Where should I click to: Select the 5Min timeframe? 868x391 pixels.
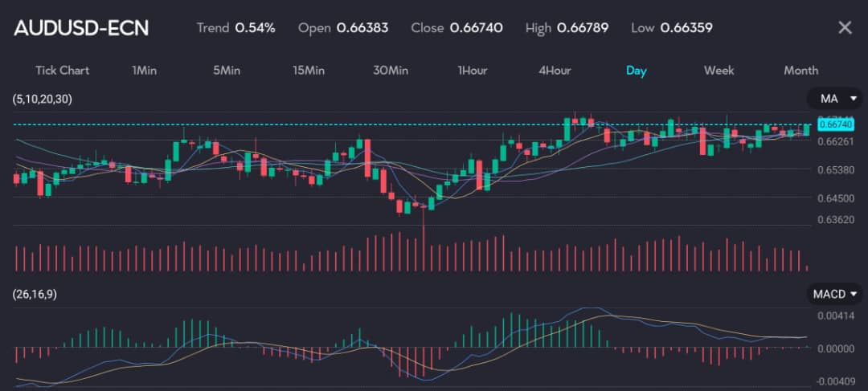click(227, 71)
